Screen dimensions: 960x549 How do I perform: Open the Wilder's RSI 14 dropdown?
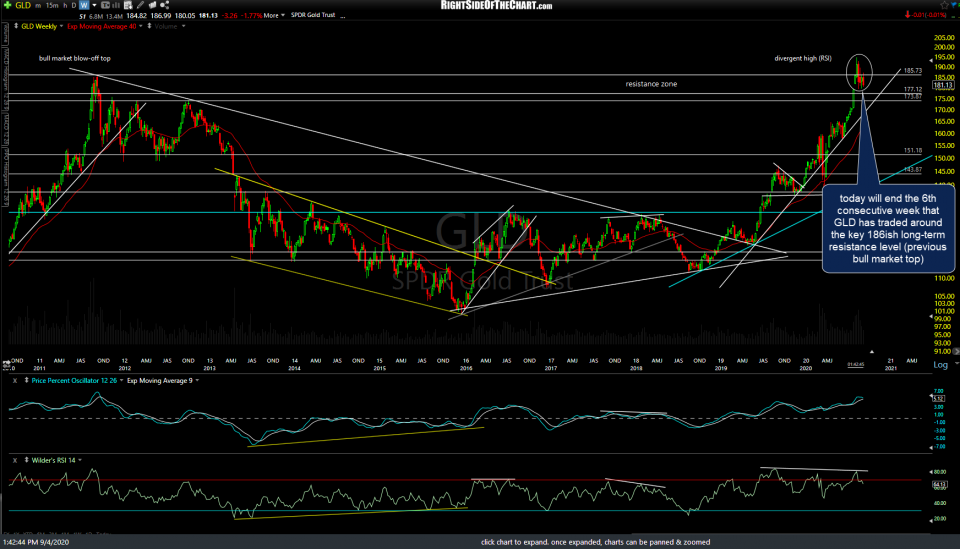pyautogui.click(x=80, y=460)
